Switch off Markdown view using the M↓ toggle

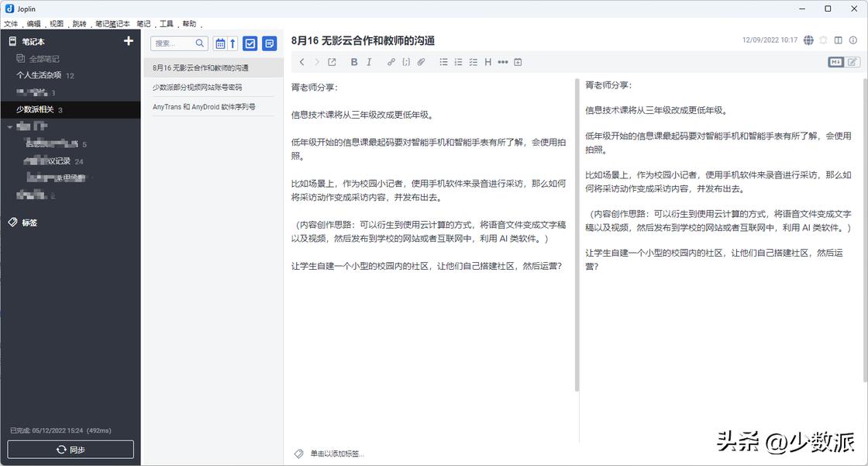click(836, 62)
